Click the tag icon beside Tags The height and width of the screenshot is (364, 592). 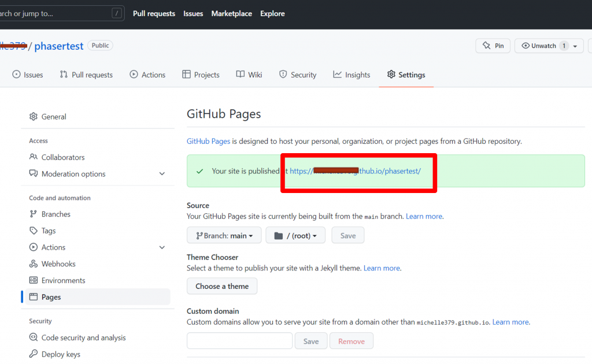tap(34, 231)
